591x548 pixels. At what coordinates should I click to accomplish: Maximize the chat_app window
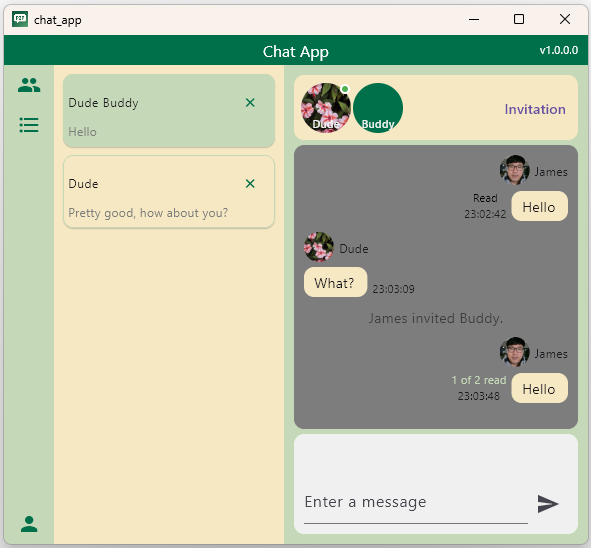click(519, 19)
